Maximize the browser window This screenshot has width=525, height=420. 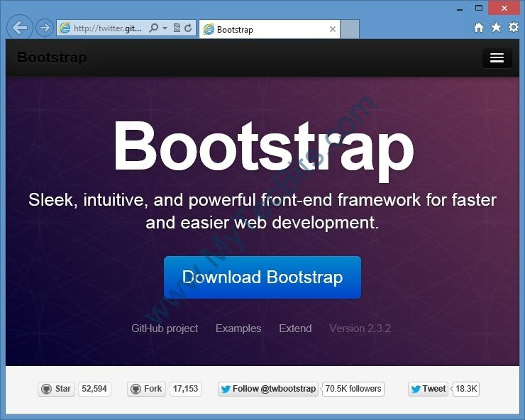(479, 8)
